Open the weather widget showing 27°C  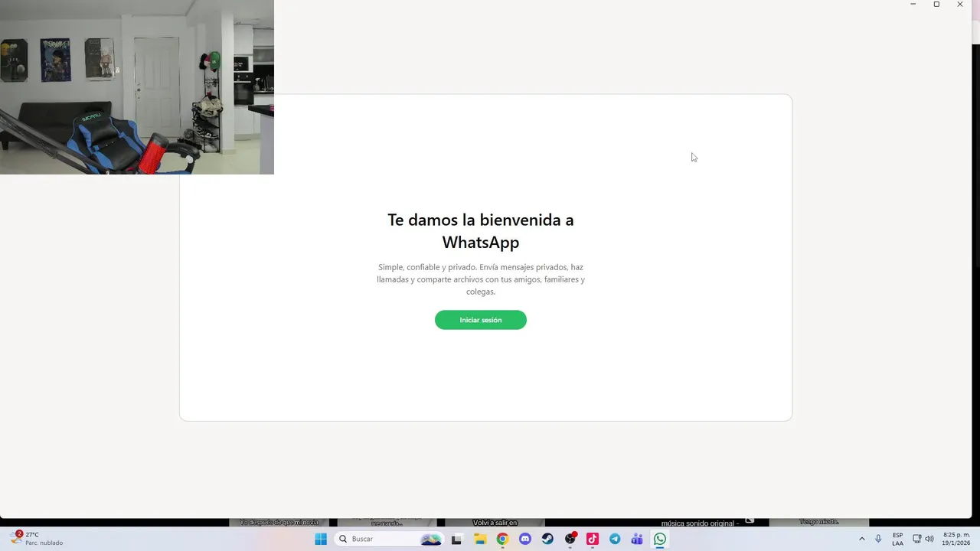click(37, 539)
